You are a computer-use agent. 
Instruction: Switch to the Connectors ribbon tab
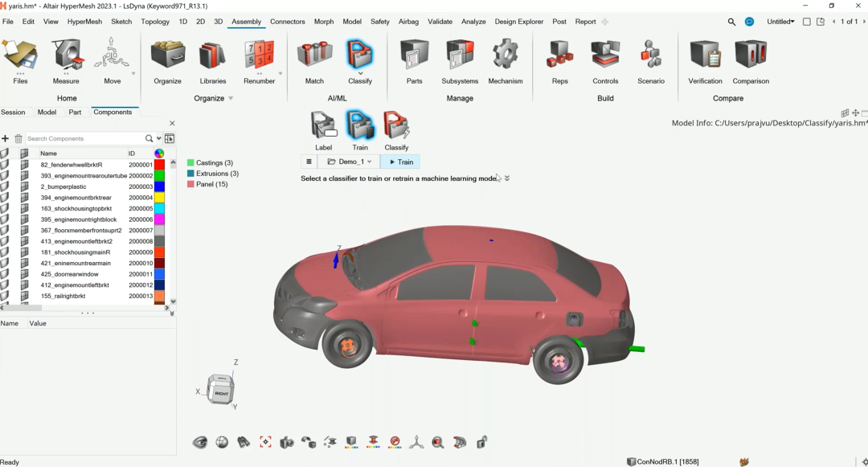pos(287,22)
